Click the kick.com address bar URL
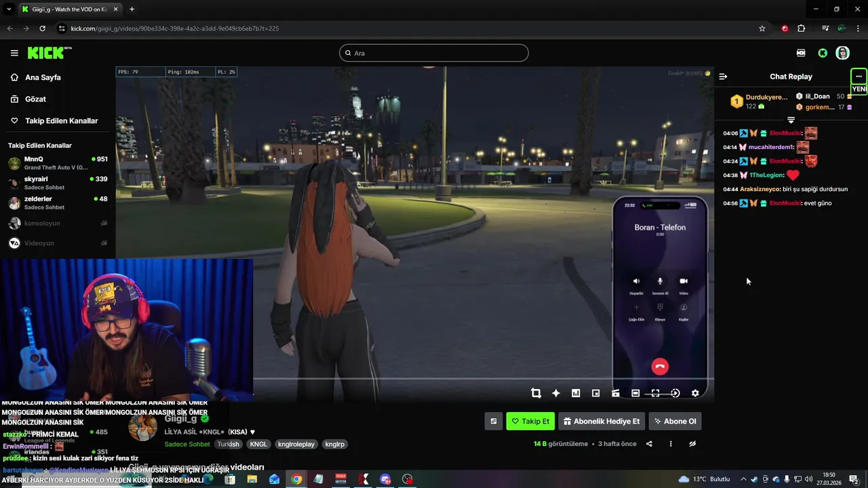868x488 pixels. (x=175, y=28)
